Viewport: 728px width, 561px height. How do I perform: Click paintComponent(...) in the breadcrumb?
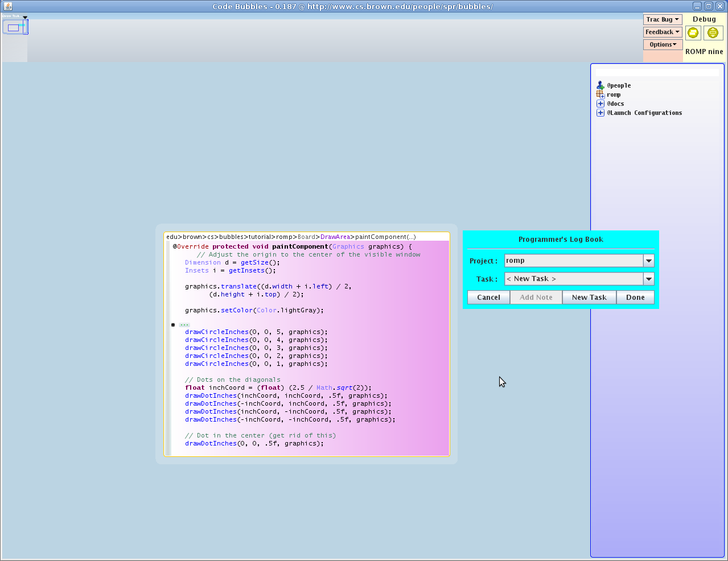(385, 237)
